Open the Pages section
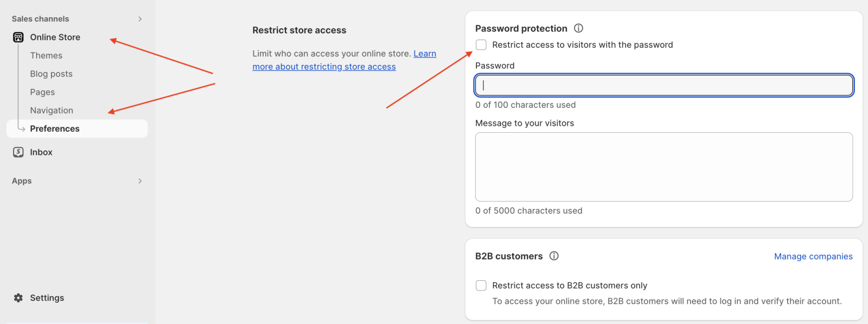Screen dimensions: 868x324 [x=42, y=92]
